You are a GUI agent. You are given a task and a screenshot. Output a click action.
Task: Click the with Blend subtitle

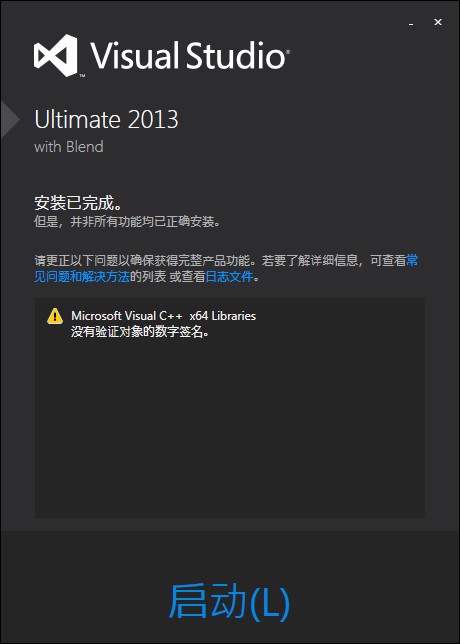[x=69, y=147]
